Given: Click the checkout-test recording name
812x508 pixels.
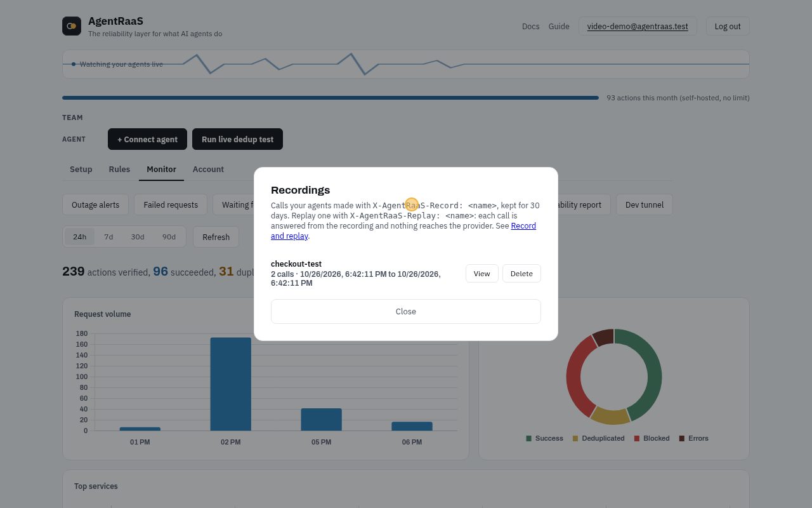Looking at the screenshot, I should click(x=296, y=264).
